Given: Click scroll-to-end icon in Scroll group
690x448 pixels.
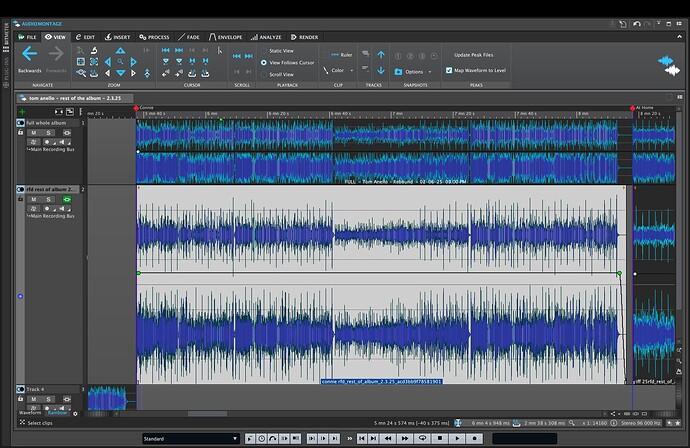Looking at the screenshot, I should (249, 56).
